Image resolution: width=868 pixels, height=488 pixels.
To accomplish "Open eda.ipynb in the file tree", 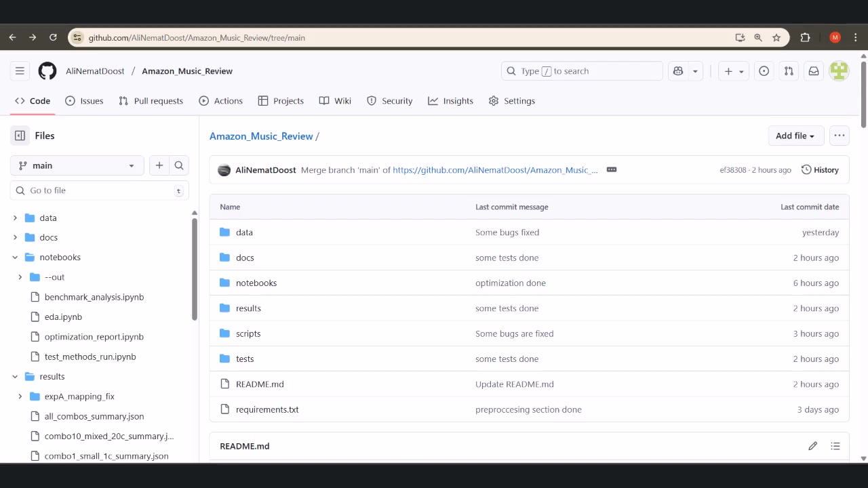I will click(63, 317).
